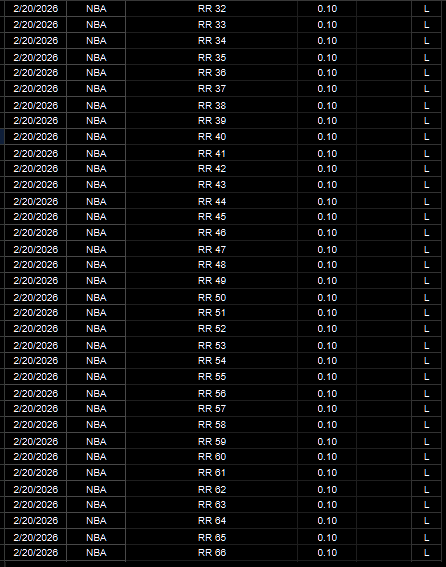Click on RR 37

212,89
